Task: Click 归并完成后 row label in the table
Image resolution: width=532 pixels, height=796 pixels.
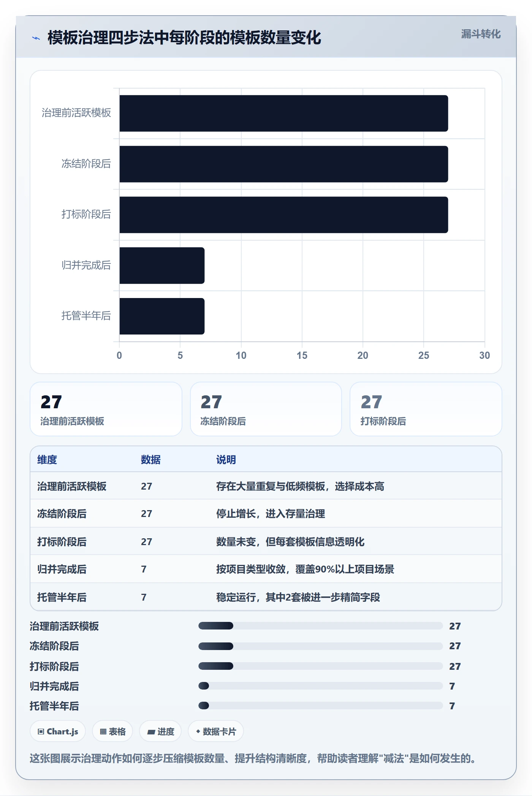Action: (62, 569)
